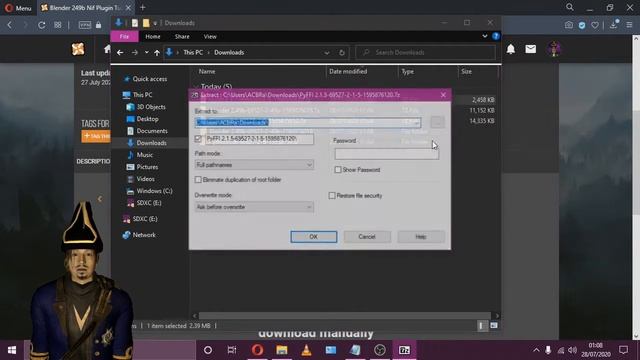Image resolution: width=640 pixels, height=360 pixels.
Task: Open Desktop in the sidebar
Action: (x=147, y=119)
